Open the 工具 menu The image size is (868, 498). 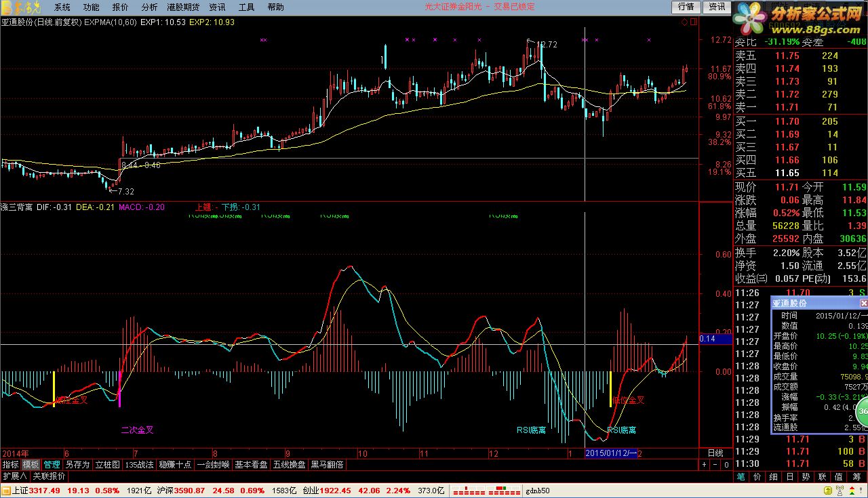[x=247, y=7]
